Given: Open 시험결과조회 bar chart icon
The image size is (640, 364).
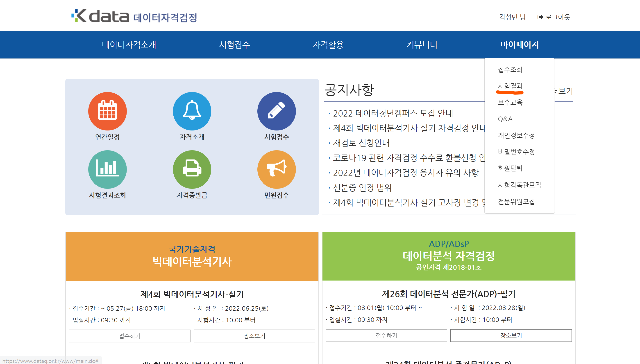Looking at the screenshot, I should point(107,169).
